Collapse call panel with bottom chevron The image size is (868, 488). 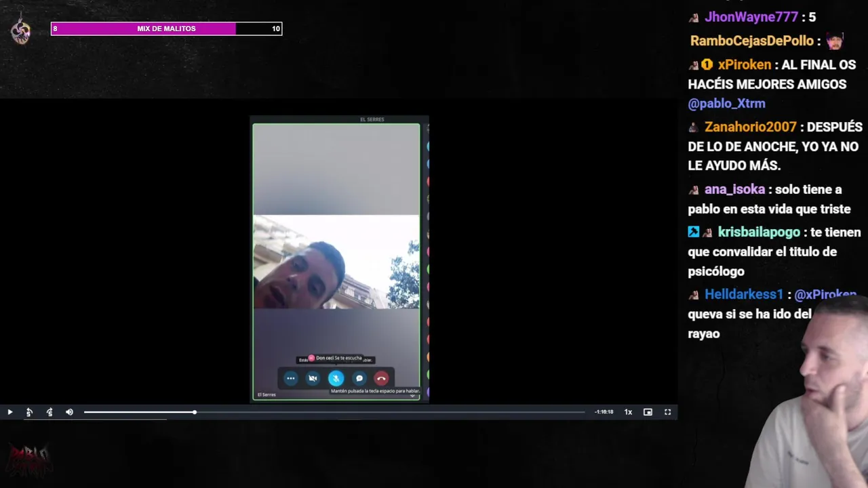pyautogui.click(x=412, y=396)
